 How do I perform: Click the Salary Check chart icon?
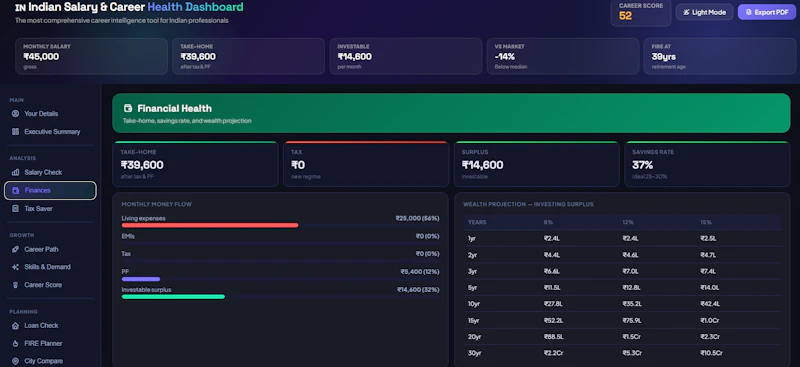pos(15,173)
